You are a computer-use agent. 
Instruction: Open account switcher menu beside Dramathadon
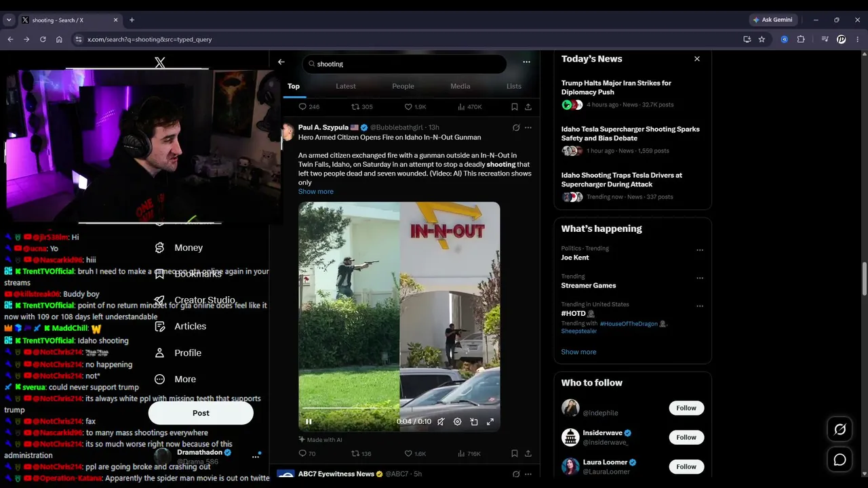coord(256,456)
